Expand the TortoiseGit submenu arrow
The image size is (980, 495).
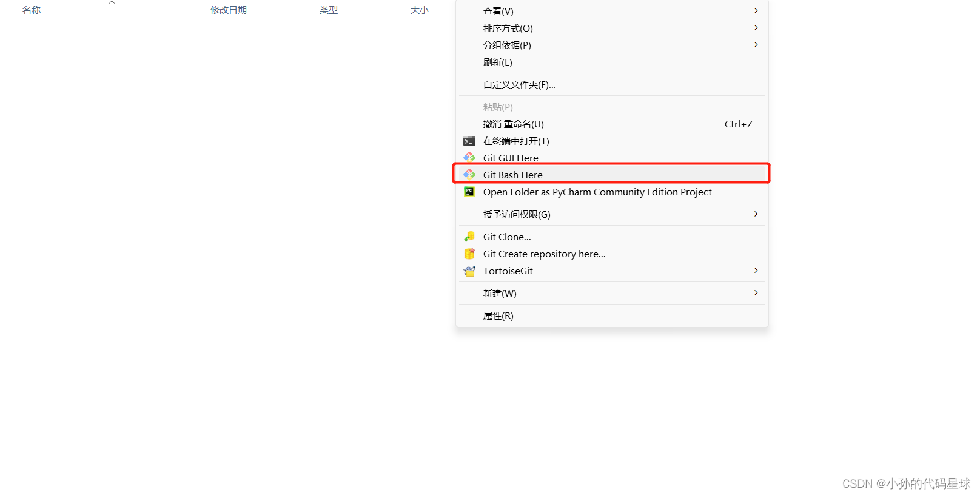point(756,271)
